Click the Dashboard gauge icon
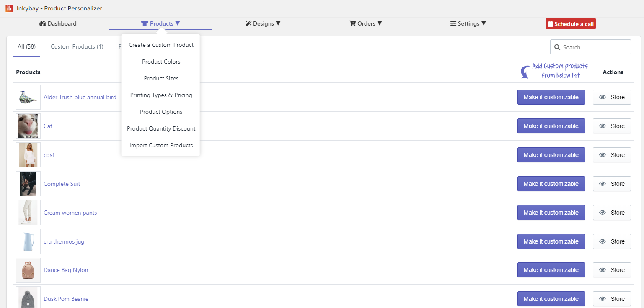This screenshot has height=308, width=644. tap(42, 24)
